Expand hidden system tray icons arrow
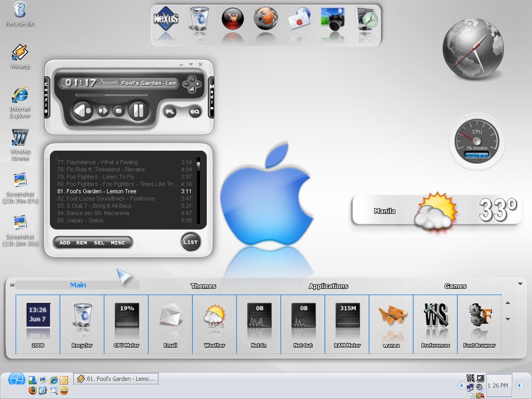 pos(461,385)
